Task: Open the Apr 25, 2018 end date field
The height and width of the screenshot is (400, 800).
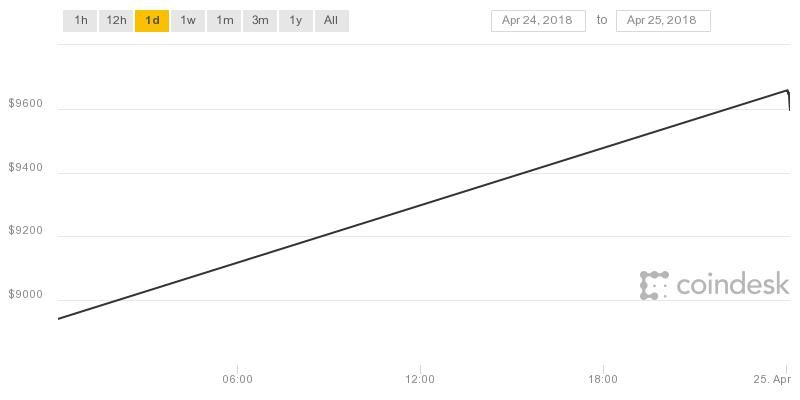Action: click(x=663, y=20)
